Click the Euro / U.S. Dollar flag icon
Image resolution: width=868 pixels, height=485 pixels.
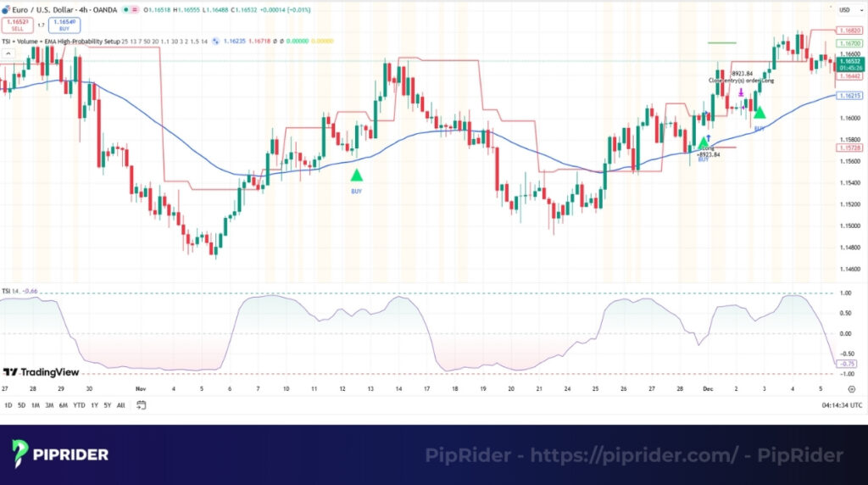pyautogui.click(x=8, y=10)
